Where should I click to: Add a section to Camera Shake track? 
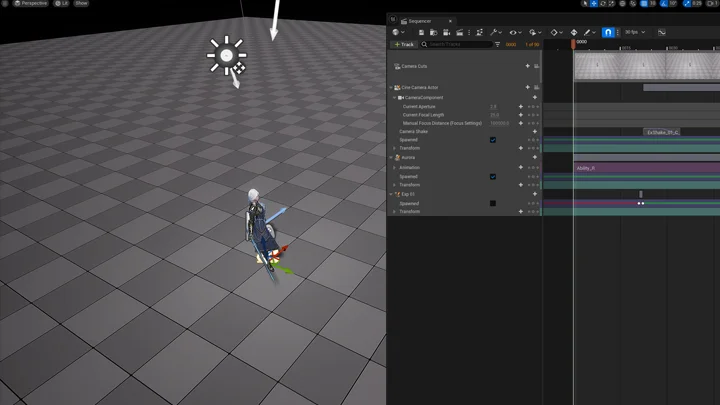click(x=534, y=131)
